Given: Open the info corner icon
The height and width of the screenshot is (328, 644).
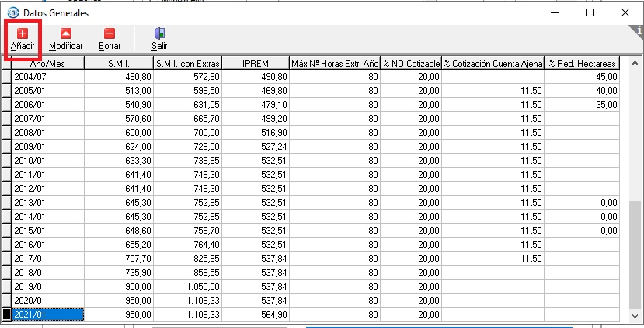Looking at the screenshot, I should tap(639, 30).
